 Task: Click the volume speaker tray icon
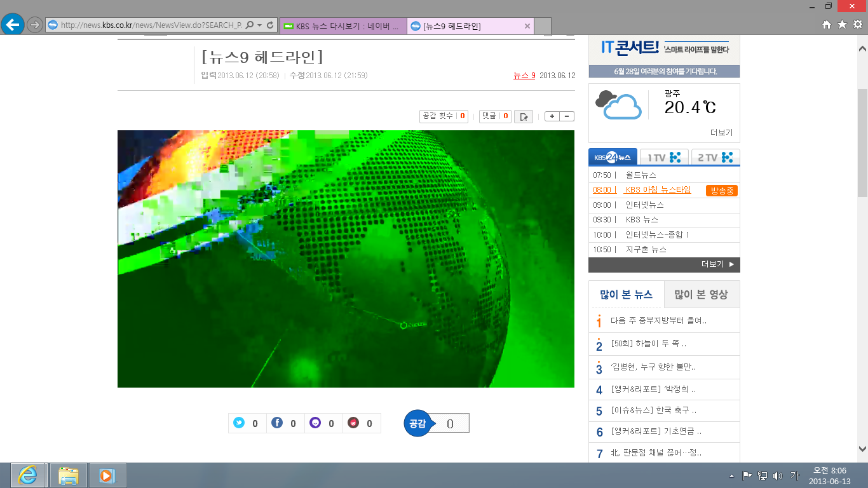[778, 475]
